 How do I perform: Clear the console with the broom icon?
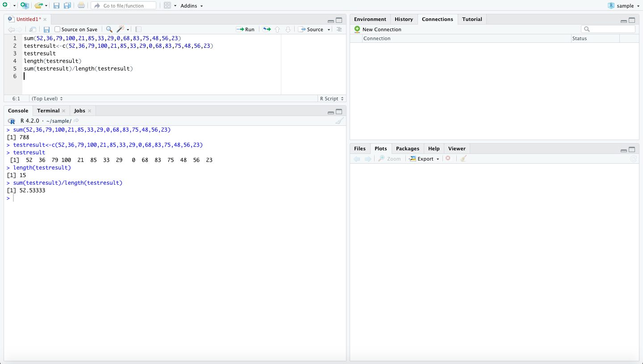pos(339,121)
